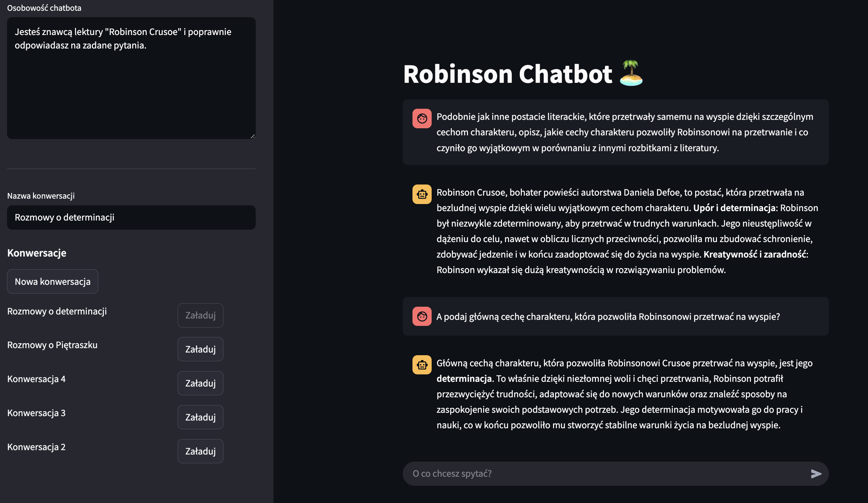Click the send arrow icon in chat input
The image size is (868, 503).
click(x=816, y=474)
